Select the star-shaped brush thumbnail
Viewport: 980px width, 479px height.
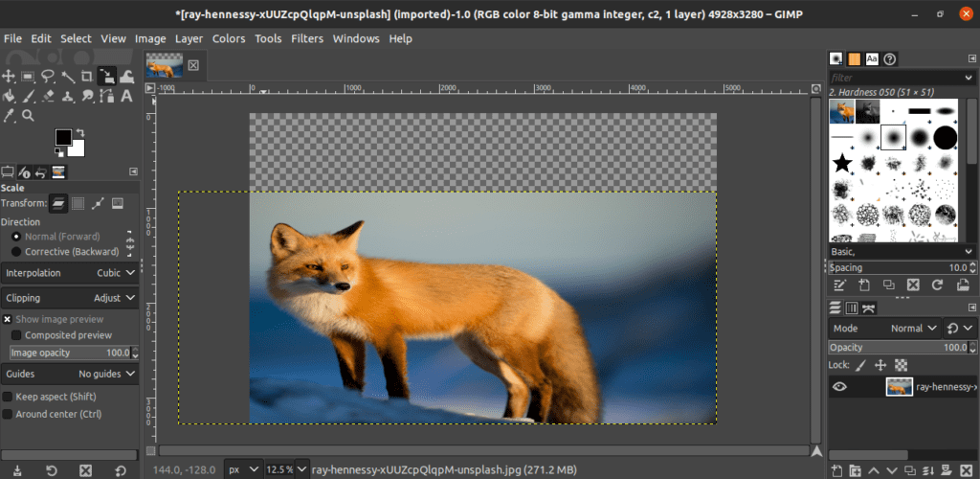click(x=842, y=164)
